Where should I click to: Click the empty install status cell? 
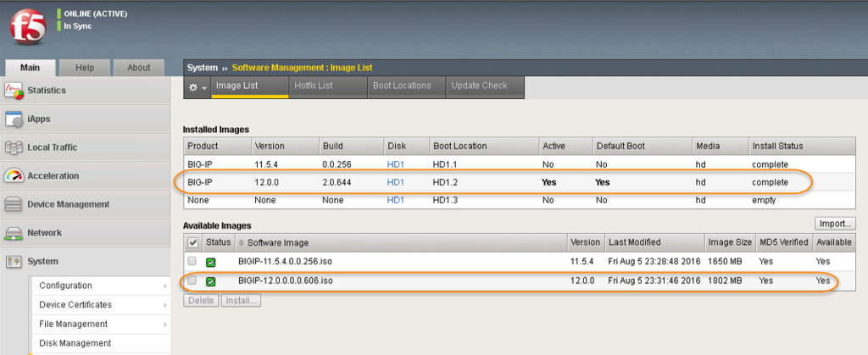tap(764, 200)
